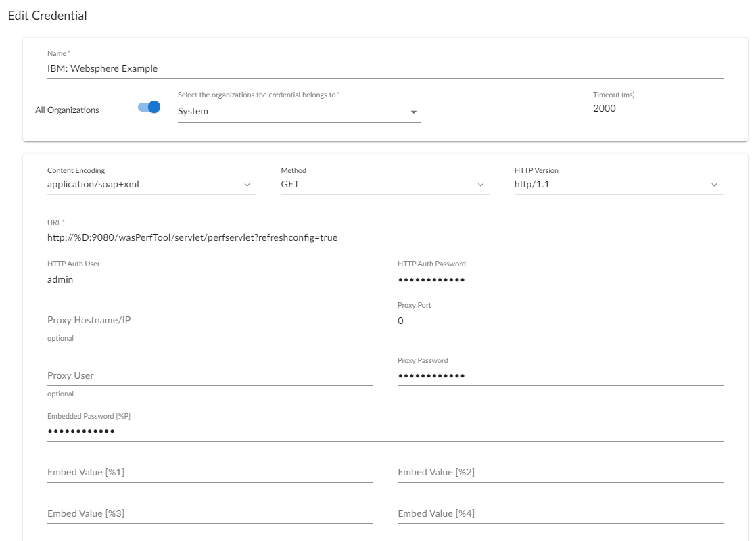The width and height of the screenshot is (756, 541).
Task: Click the Edit Credential heading
Action: coord(47,16)
